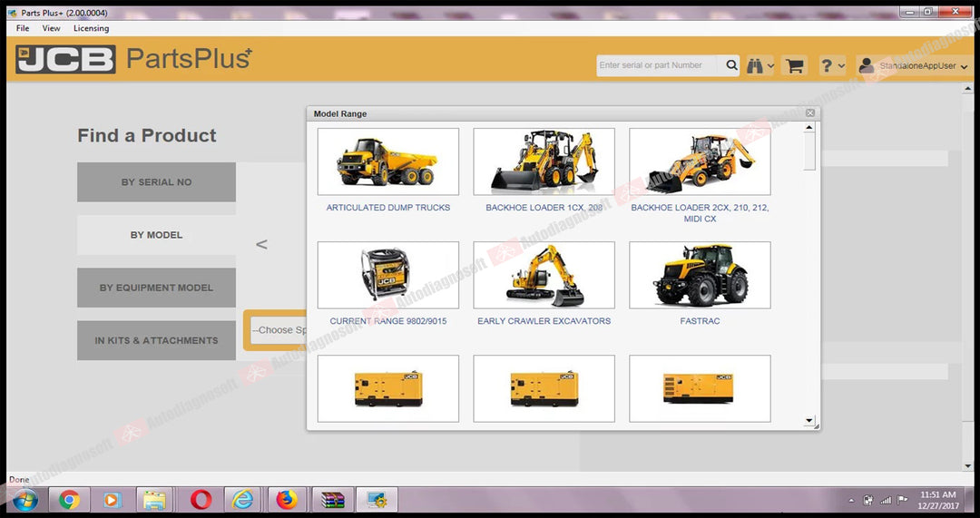Close the Model Range dialog
Viewport: 980px width, 518px height.
[810, 113]
